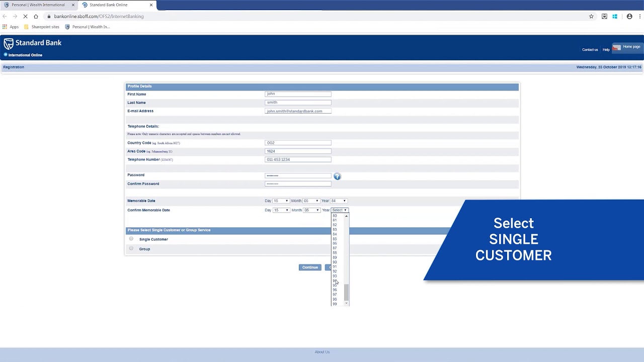The width and height of the screenshot is (644, 362).
Task: Click the password help question icon
Action: click(x=337, y=176)
